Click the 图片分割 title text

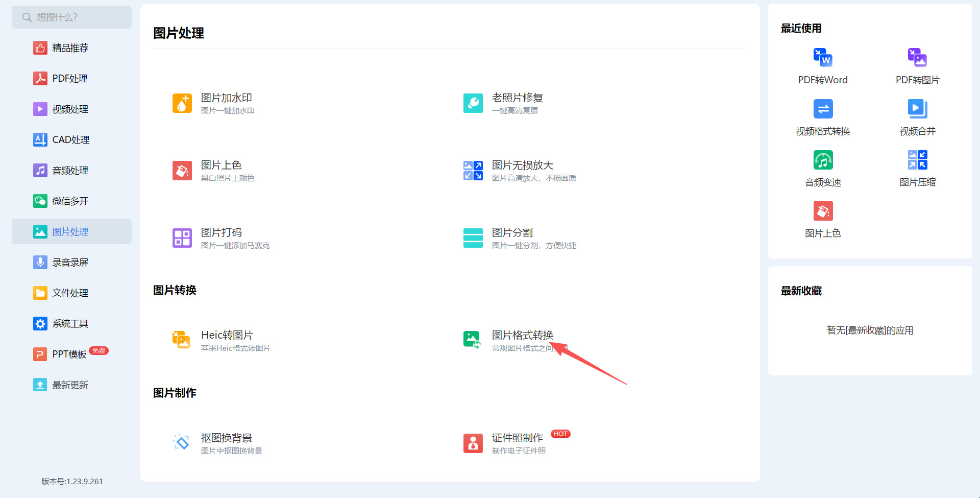(x=512, y=232)
